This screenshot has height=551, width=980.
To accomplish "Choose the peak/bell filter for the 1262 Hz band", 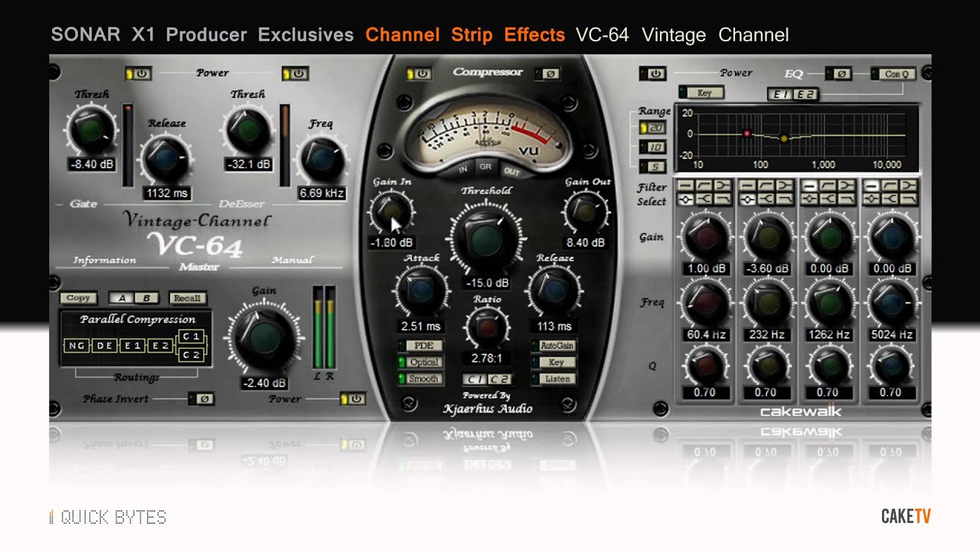I will (809, 199).
